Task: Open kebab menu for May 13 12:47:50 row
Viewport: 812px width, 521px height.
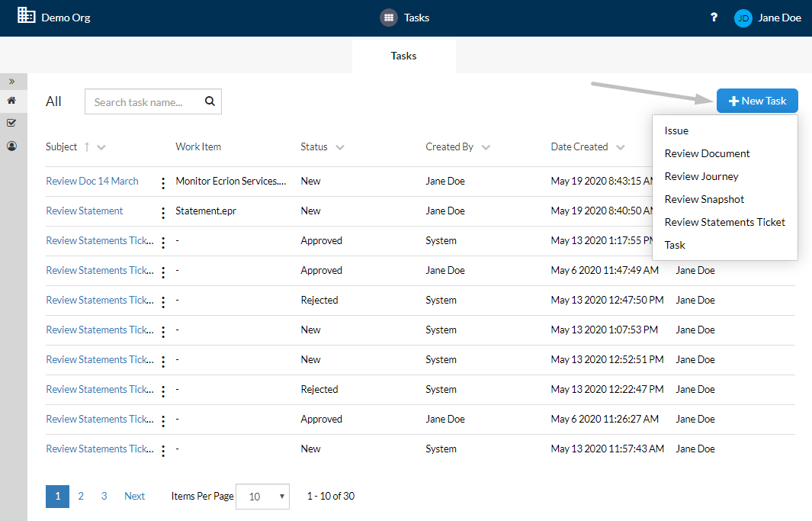Action: [163, 302]
